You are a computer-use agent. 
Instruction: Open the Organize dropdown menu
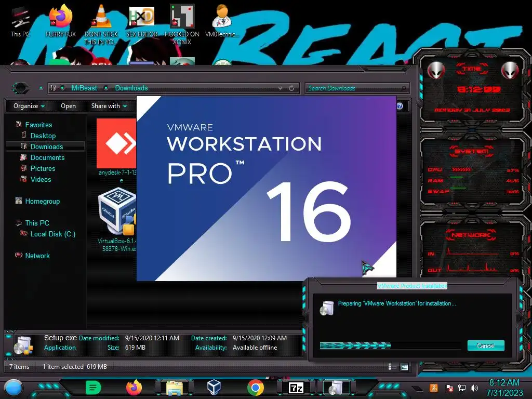[29, 106]
